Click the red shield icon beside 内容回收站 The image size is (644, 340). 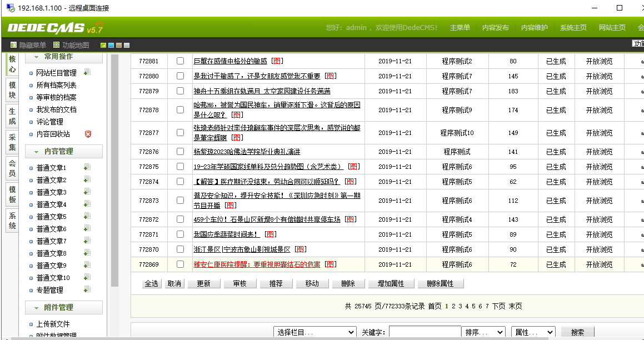[x=88, y=134]
